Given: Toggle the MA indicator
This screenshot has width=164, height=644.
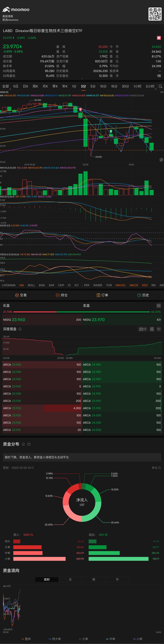Looking at the screenshot, I should tap(22, 285).
